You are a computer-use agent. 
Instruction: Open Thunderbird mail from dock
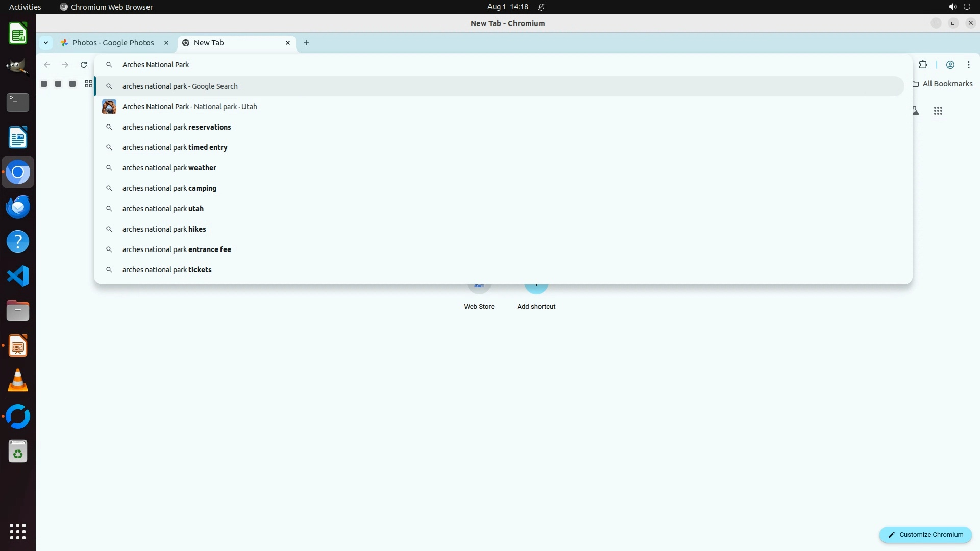click(18, 207)
